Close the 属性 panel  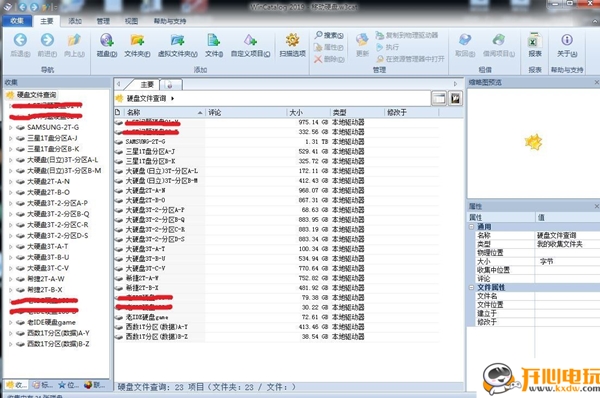(596, 206)
